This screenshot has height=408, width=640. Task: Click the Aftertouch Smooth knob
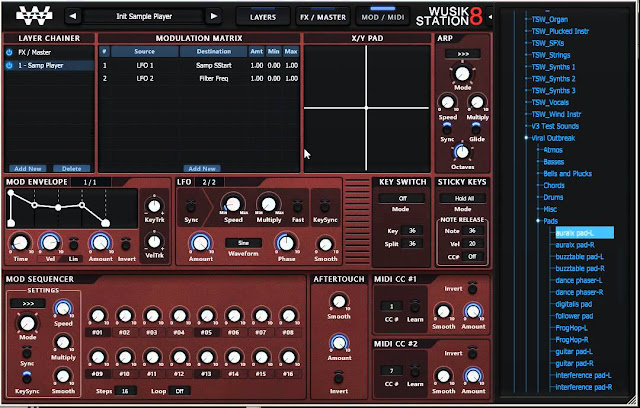[x=339, y=302]
